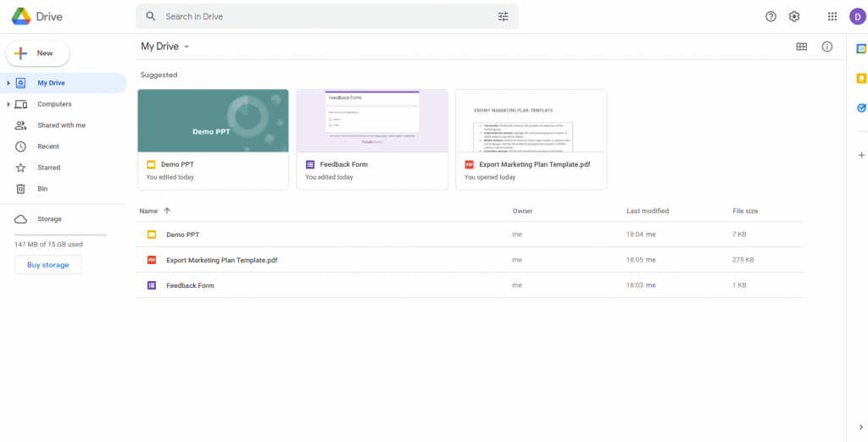Switch to grid layout view

pos(801,47)
